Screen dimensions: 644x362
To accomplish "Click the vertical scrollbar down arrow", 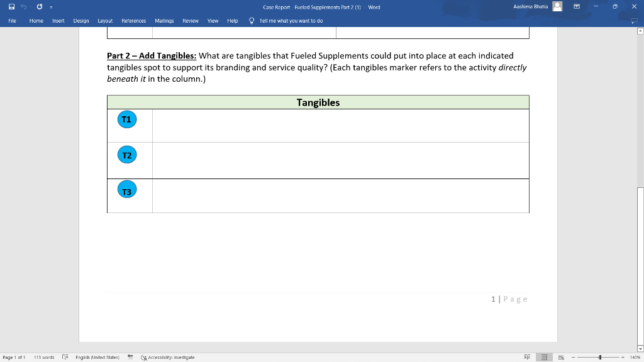I will point(640,349).
